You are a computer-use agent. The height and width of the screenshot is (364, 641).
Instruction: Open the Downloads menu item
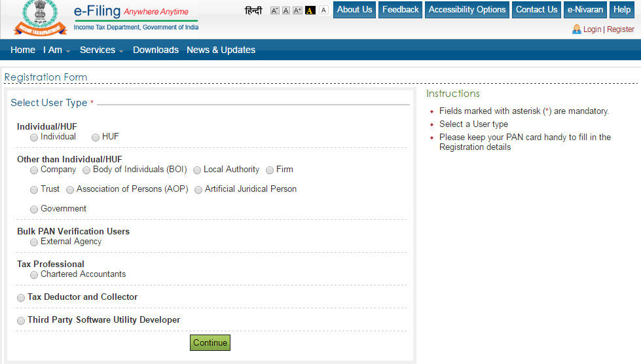(156, 50)
